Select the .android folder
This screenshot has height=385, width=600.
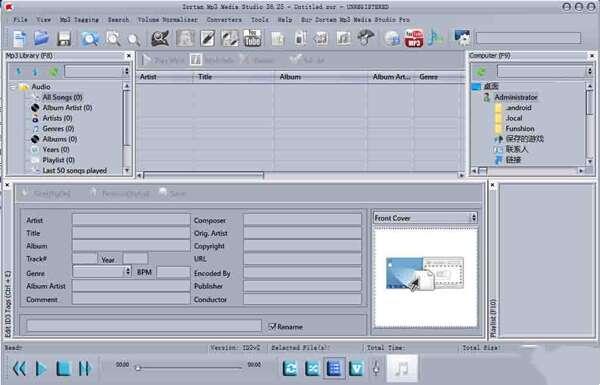(518, 108)
